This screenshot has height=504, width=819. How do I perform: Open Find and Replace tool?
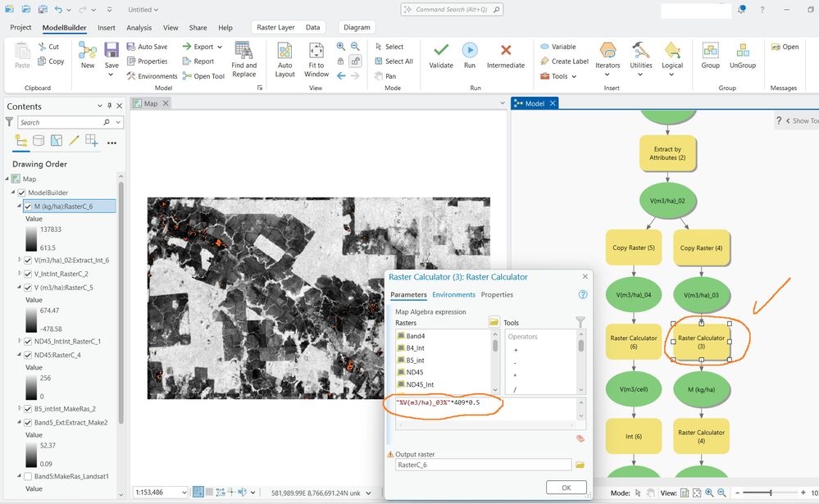tap(244, 60)
